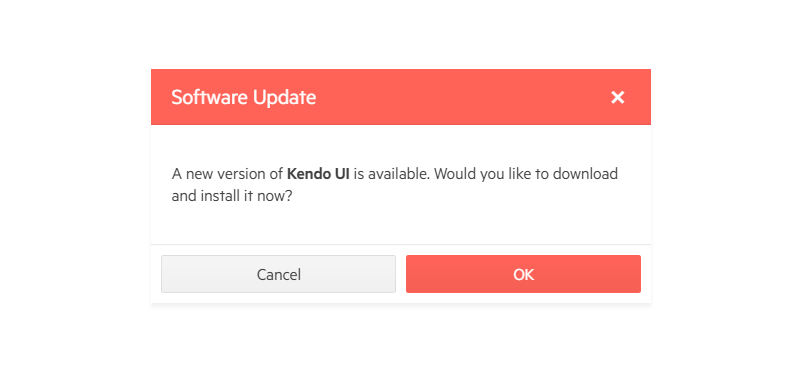
Task: Accept the Kendo UI update via OK
Action: 523,274
